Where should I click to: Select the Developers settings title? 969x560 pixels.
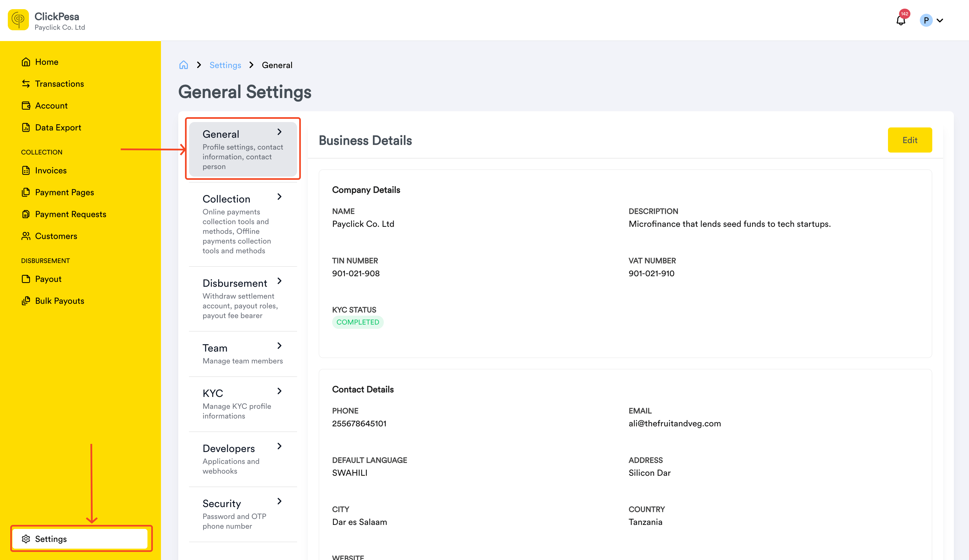(x=228, y=448)
